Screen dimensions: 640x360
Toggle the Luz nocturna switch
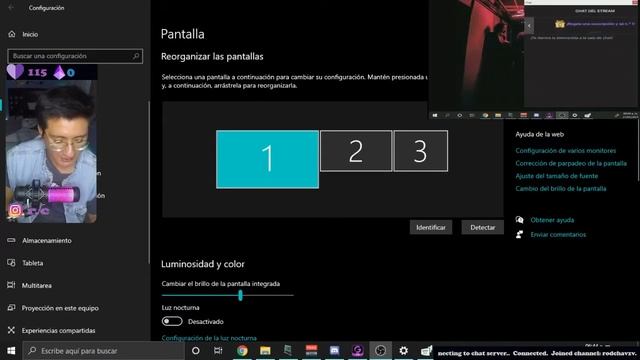[x=172, y=321]
